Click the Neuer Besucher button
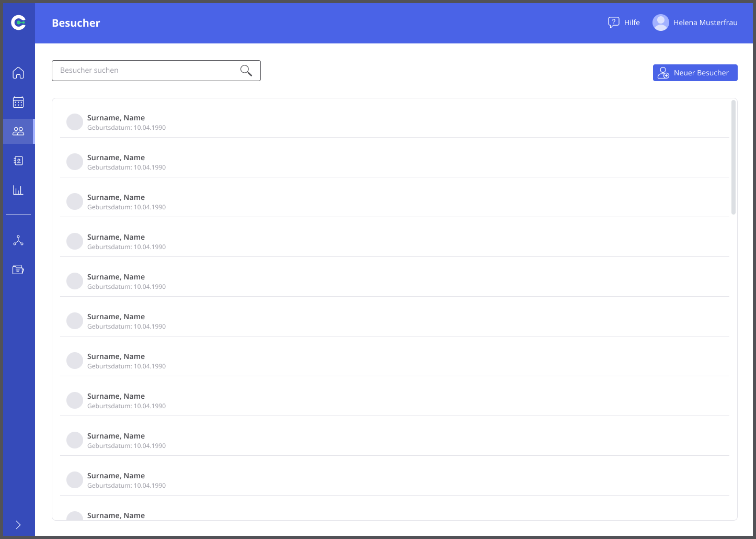 tap(695, 73)
